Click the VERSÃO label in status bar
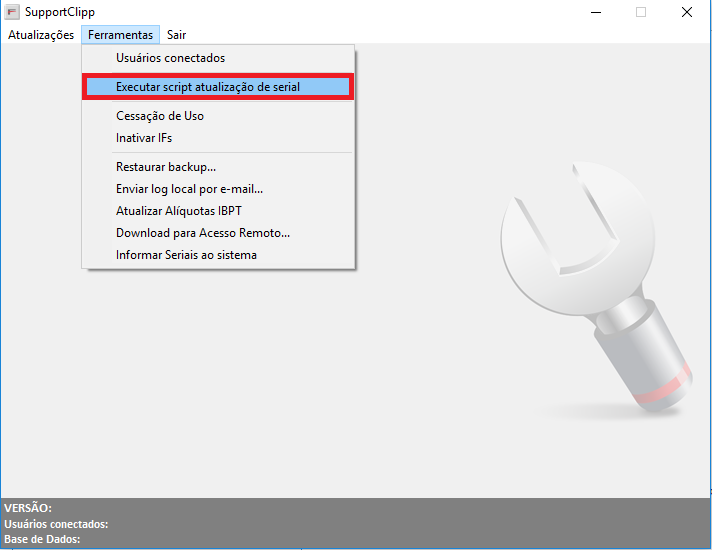The image size is (712, 550). 28,509
